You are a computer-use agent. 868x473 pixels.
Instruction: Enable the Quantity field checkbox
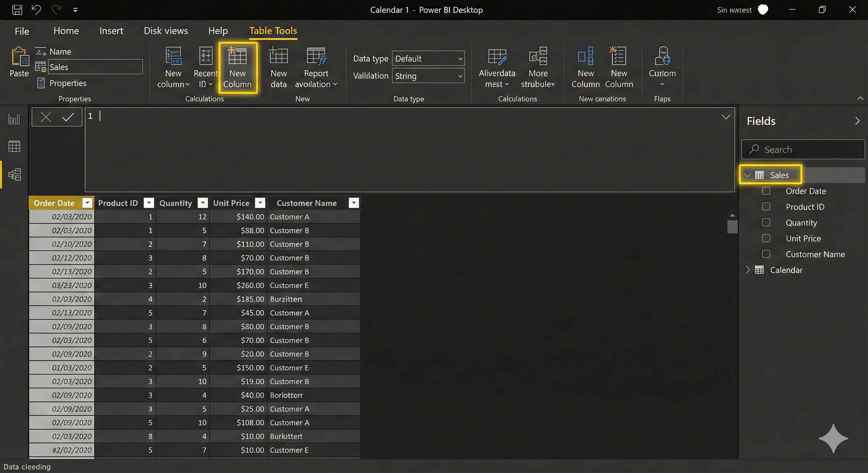[x=766, y=222]
